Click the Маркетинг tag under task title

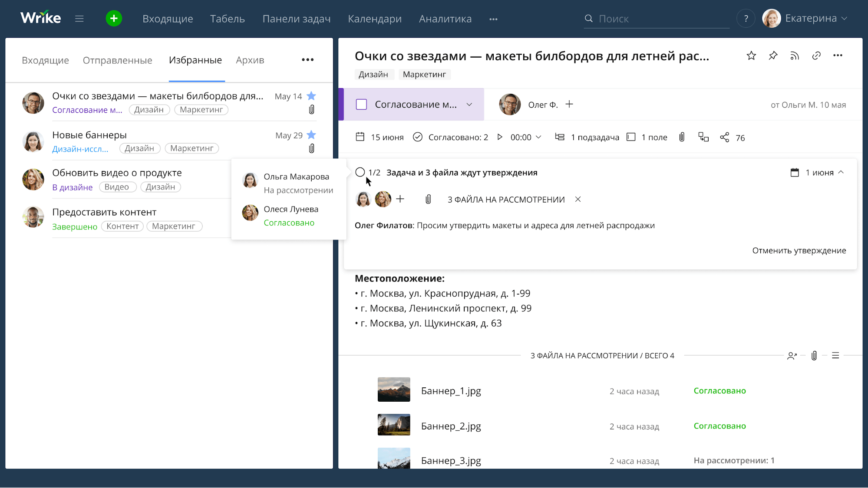tap(424, 75)
